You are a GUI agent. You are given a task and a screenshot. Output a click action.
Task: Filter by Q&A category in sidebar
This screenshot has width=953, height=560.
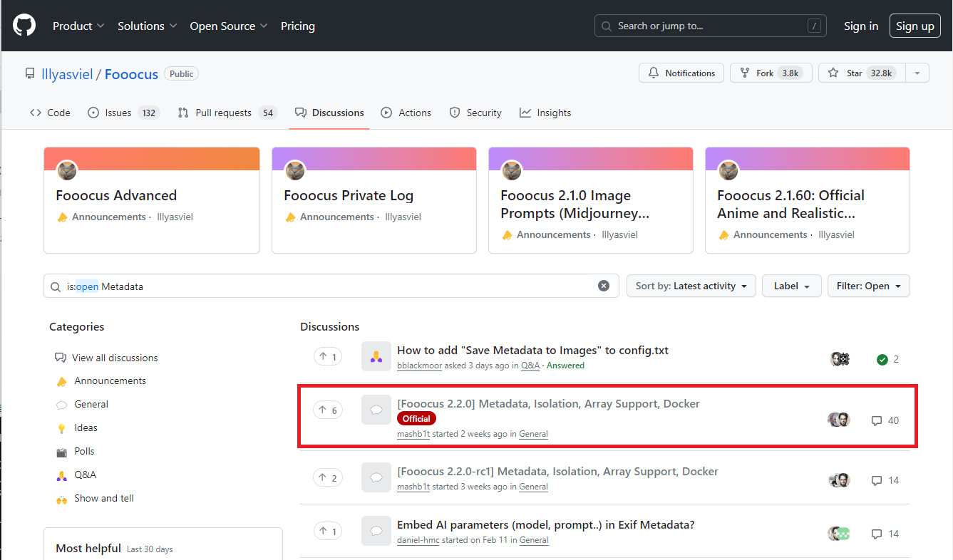click(x=76, y=475)
